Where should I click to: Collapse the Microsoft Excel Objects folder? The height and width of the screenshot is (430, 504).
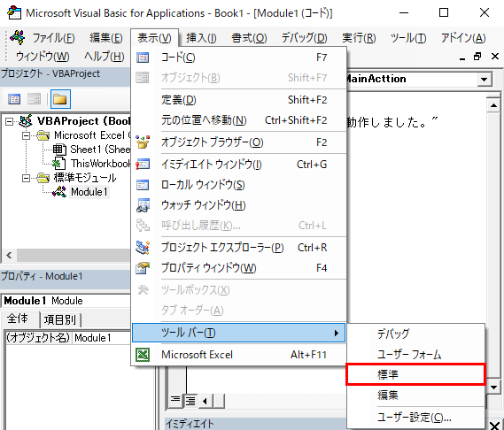[x=26, y=136]
